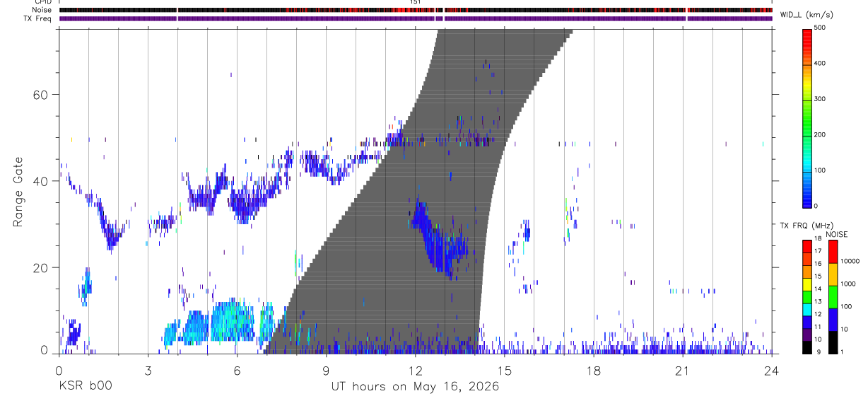Image resolution: width=868 pixels, height=401 pixels.
Task: Click the 100 tick on the WID color bar
Action: coord(820,171)
